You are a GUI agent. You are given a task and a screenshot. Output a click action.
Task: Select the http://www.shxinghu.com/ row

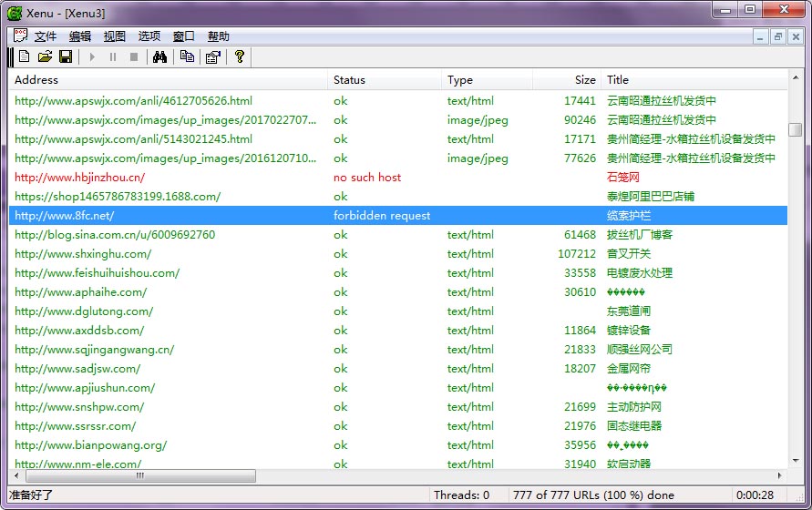click(398, 254)
